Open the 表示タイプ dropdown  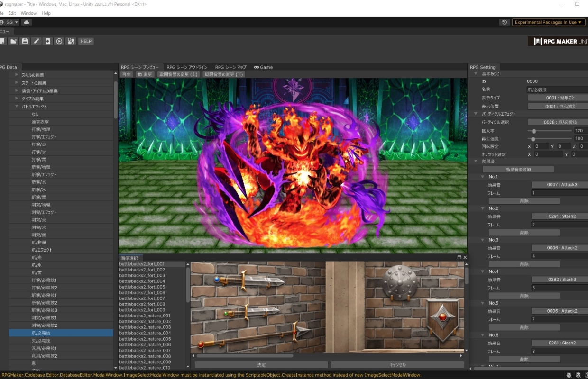click(558, 98)
